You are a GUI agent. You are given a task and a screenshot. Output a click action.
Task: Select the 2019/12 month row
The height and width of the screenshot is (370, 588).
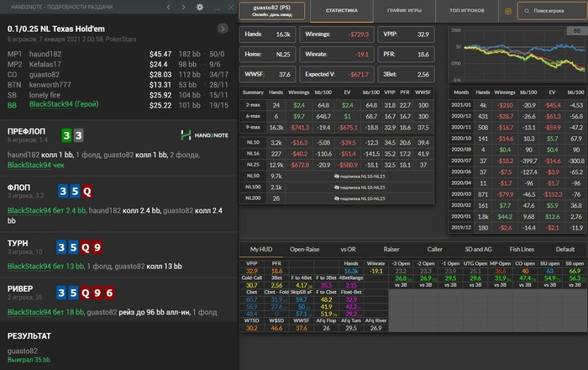click(517, 228)
